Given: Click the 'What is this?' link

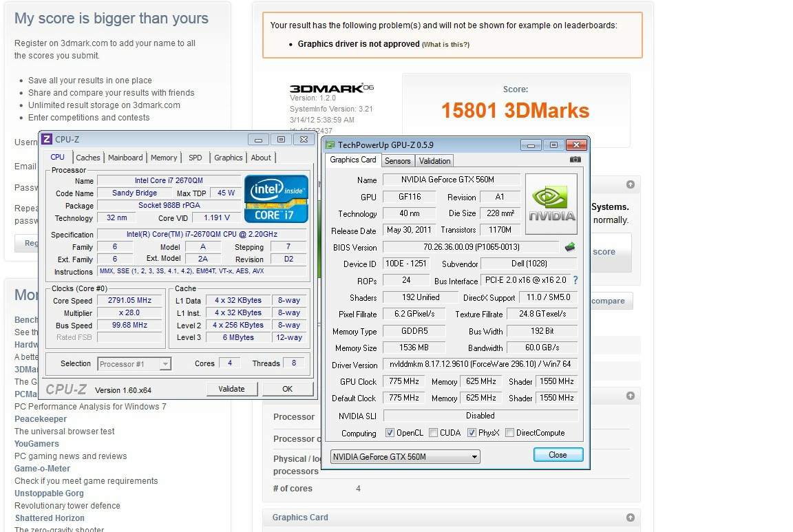Looking at the screenshot, I should (x=445, y=45).
